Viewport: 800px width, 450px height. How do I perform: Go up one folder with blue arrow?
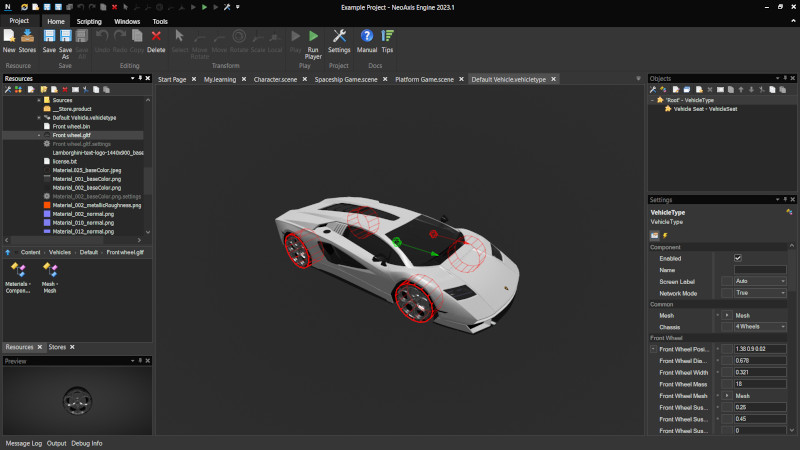(8, 253)
